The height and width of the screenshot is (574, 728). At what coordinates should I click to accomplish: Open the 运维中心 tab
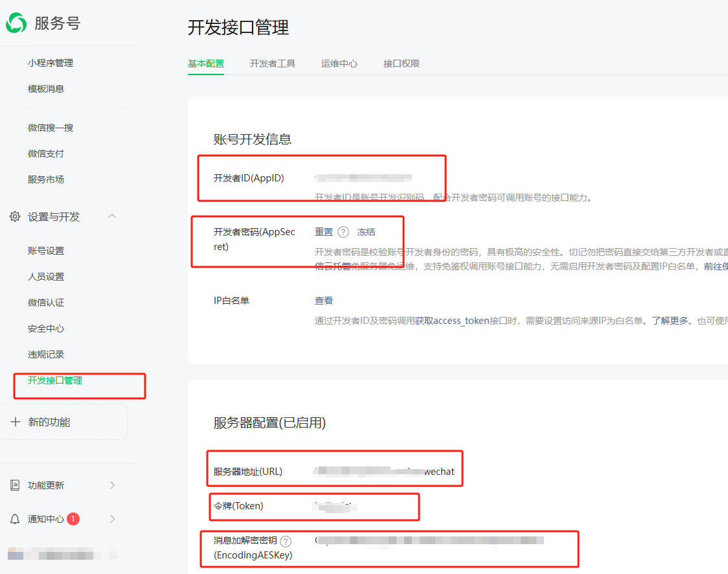click(x=339, y=63)
